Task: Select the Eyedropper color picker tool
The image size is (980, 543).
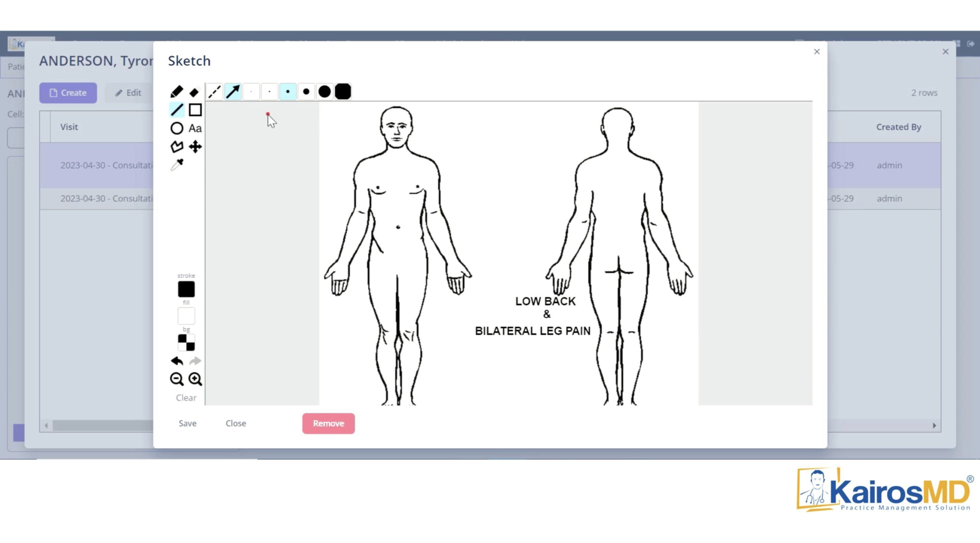Action: coord(176,165)
